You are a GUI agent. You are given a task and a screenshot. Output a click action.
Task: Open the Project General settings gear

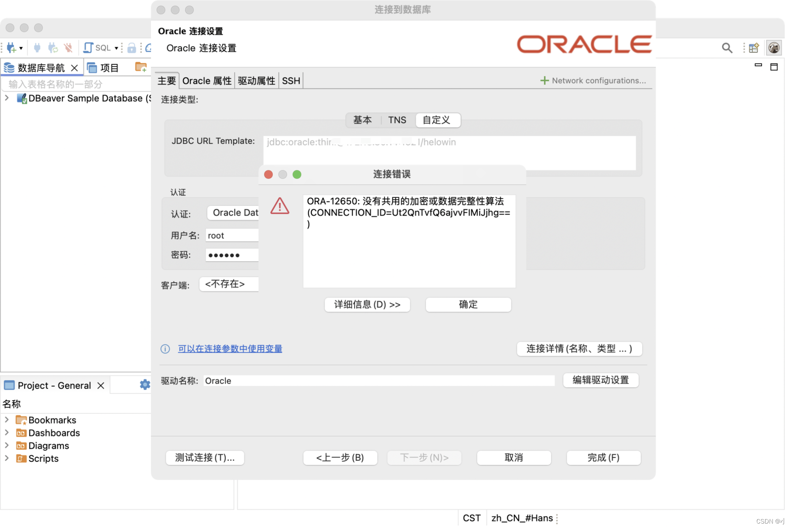click(145, 385)
